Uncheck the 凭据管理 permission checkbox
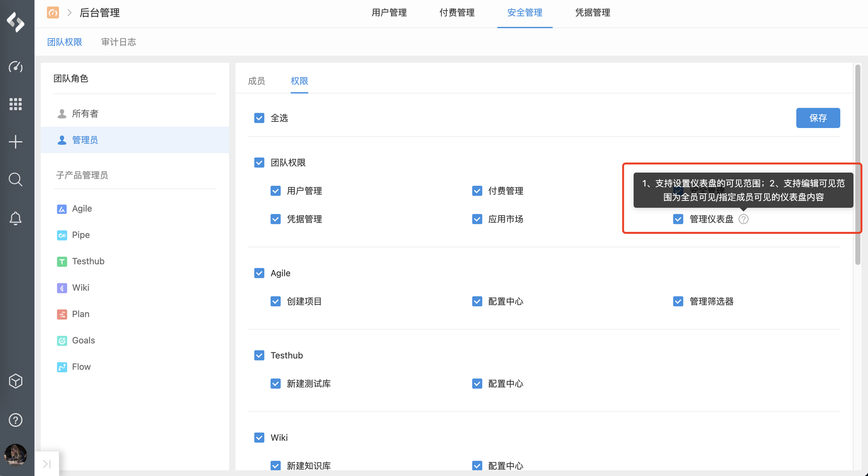Image resolution: width=868 pixels, height=476 pixels. 276,219
